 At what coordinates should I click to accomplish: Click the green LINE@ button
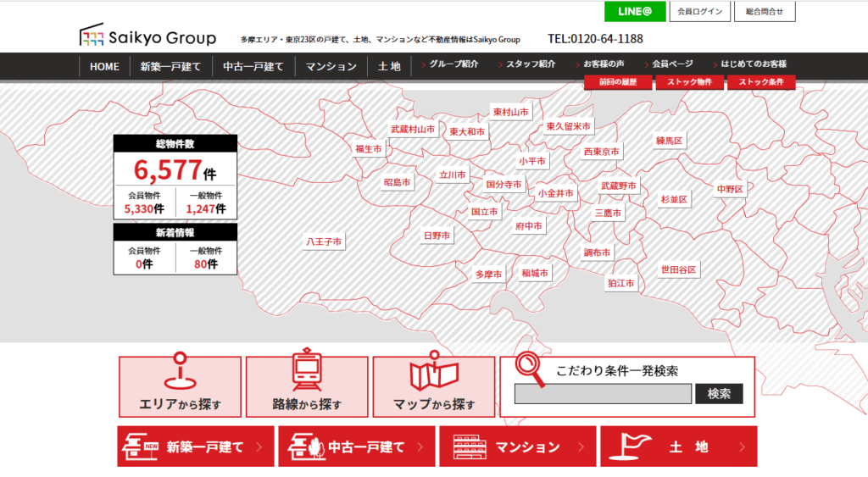click(635, 11)
